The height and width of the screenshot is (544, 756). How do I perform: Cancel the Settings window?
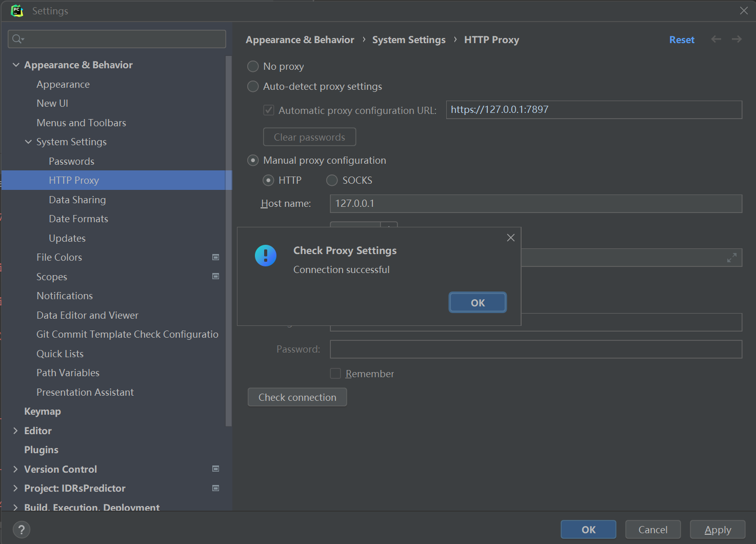click(653, 530)
